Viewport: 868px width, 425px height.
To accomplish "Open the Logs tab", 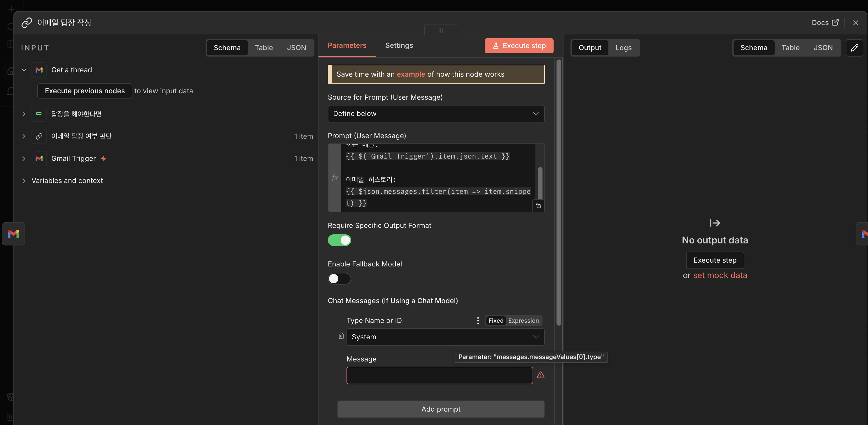I will (623, 48).
